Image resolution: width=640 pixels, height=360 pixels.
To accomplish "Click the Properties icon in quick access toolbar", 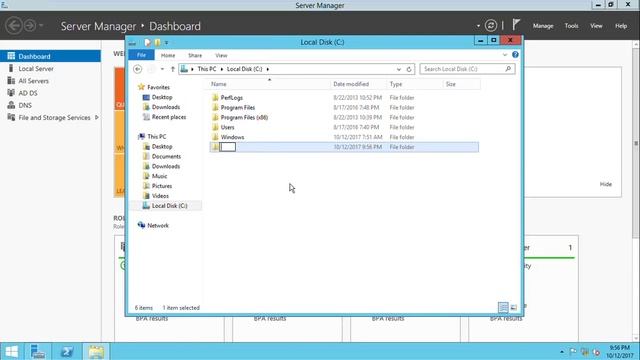I will click(147, 42).
